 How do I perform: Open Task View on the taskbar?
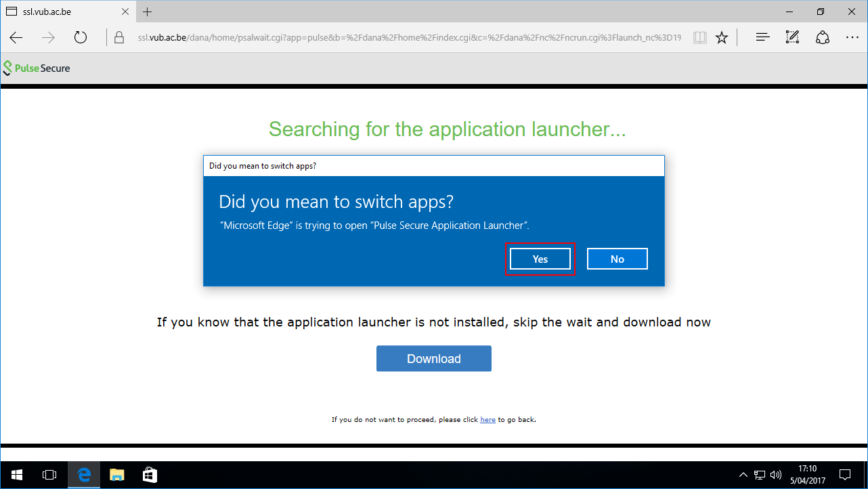pos(49,475)
